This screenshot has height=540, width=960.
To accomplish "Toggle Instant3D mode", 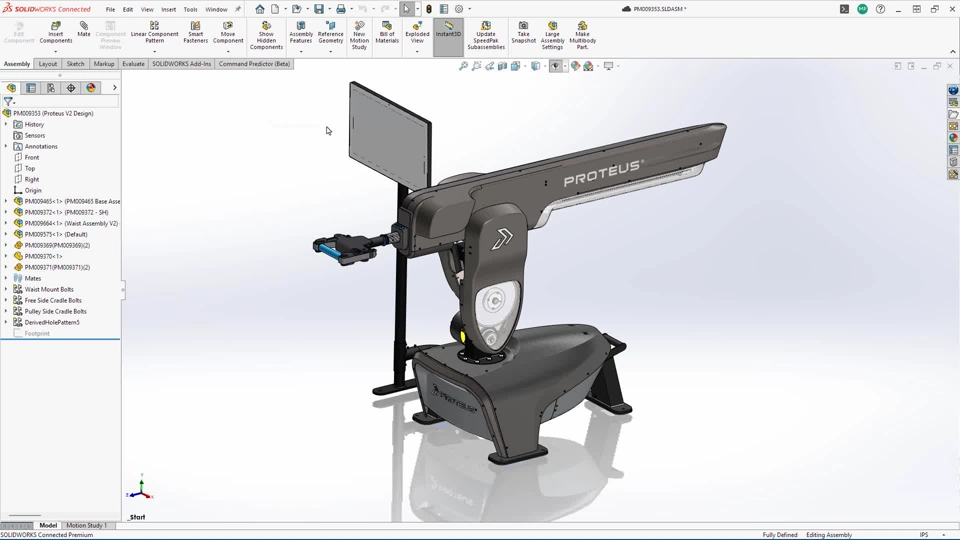I will click(x=448, y=37).
